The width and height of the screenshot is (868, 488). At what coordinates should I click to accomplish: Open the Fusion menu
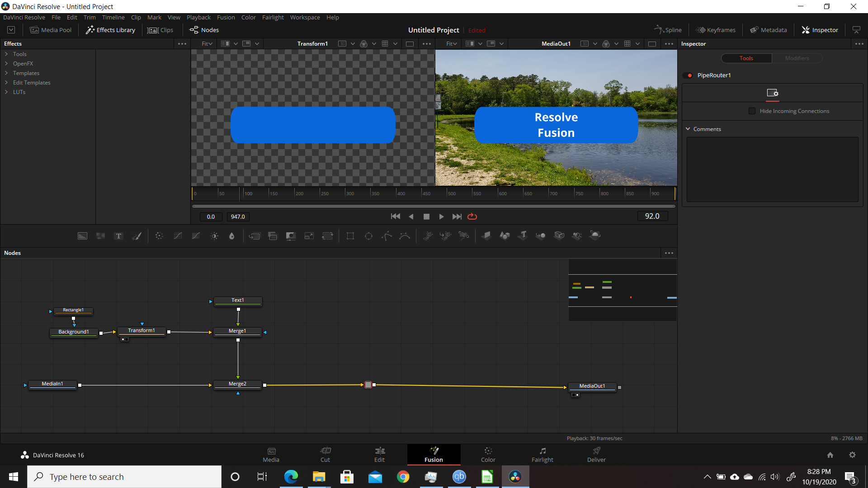pyautogui.click(x=226, y=17)
